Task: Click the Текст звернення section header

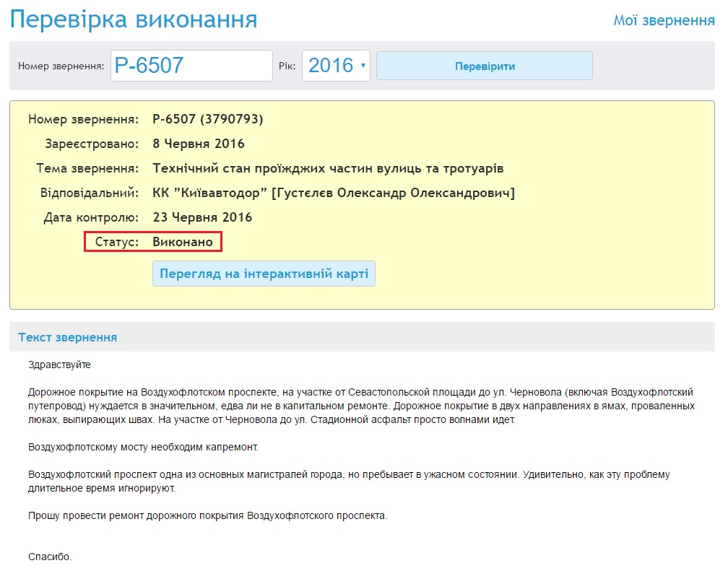Action: tap(68, 337)
